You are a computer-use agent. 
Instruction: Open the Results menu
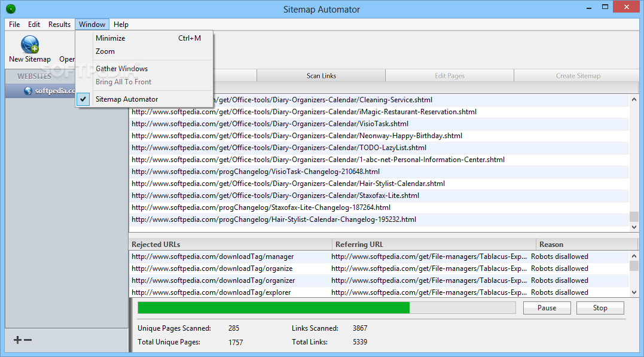(x=59, y=25)
